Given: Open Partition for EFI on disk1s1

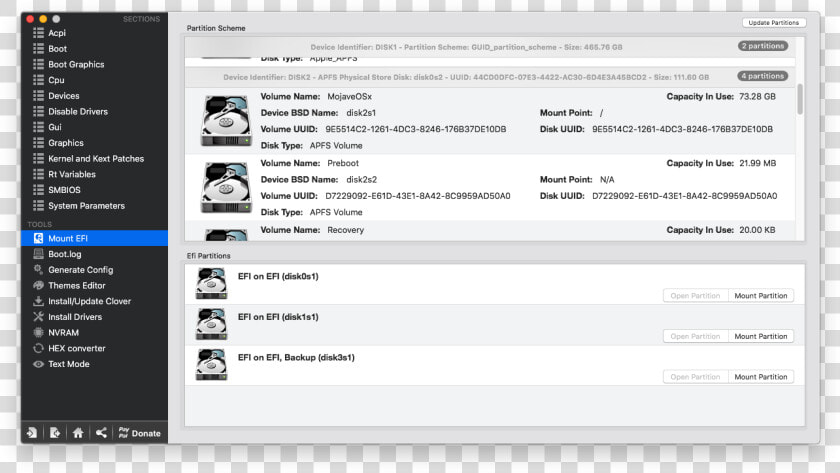Looking at the screenshot, I should pos(695,336).
